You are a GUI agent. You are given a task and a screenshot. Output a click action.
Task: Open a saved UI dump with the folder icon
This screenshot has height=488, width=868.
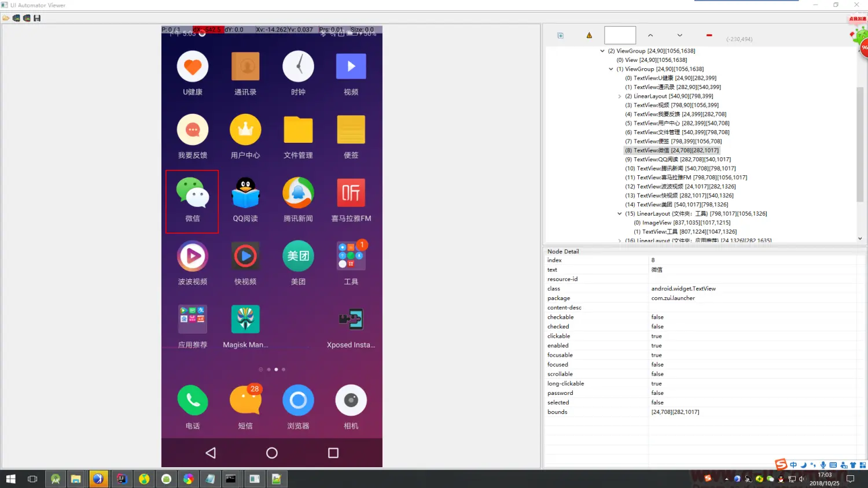click(x=6, y=19)
